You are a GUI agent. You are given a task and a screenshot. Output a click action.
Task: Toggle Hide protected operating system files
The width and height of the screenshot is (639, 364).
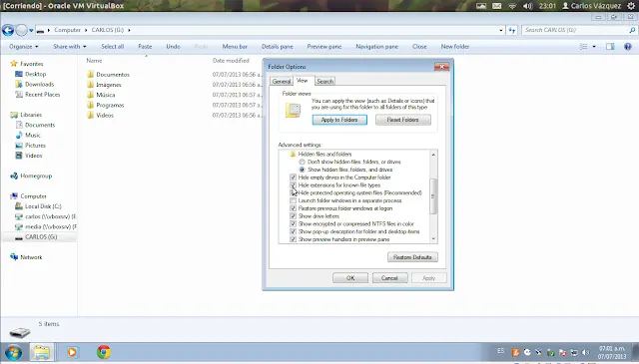[293, 193]
